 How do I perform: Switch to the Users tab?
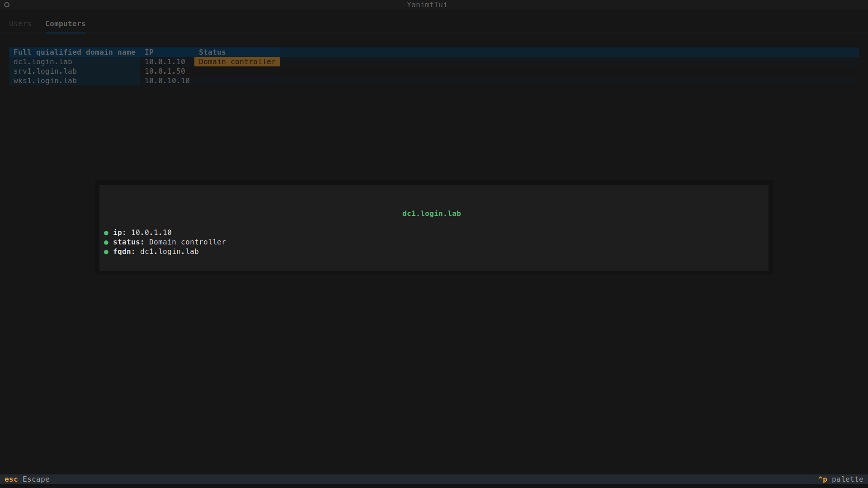tap(20, 23)
